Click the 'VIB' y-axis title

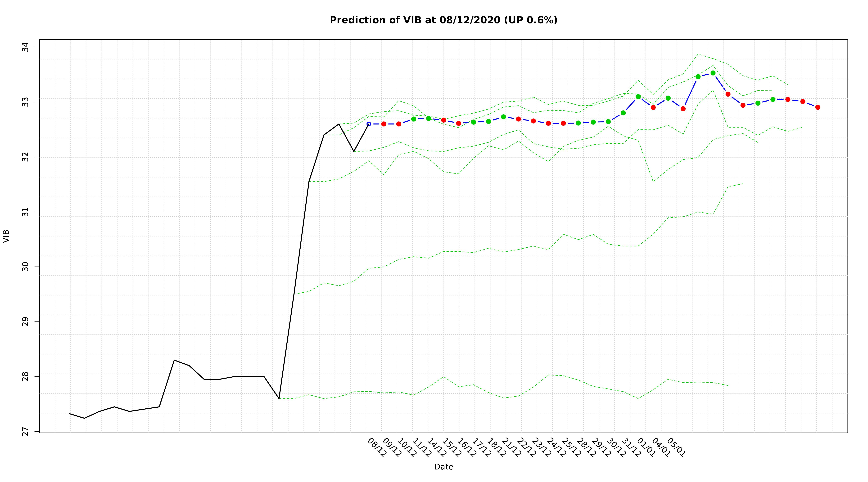6,236
